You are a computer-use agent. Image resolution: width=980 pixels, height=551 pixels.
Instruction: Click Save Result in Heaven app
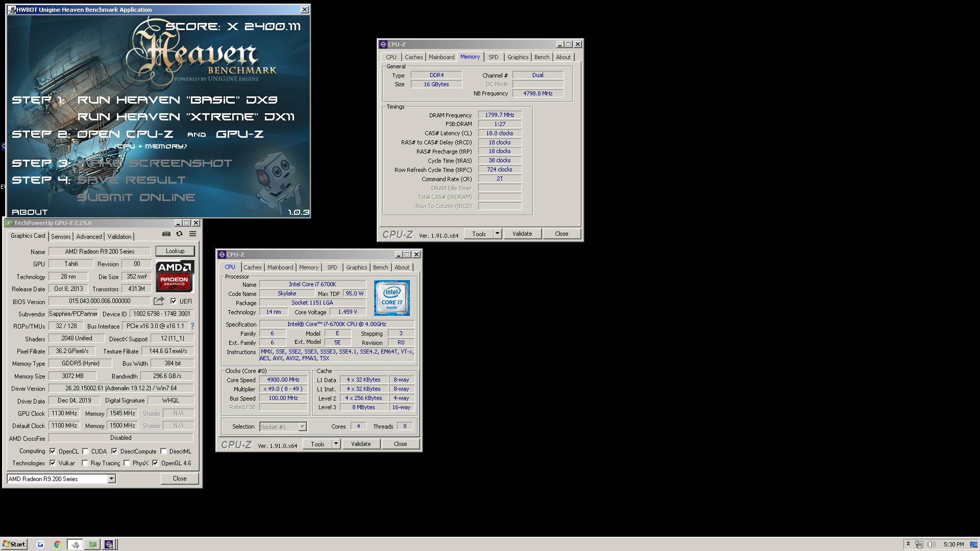point(131,180)
